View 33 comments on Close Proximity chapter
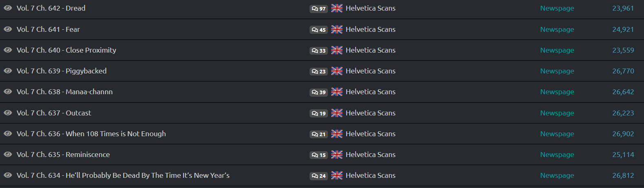 click(319, 51)
